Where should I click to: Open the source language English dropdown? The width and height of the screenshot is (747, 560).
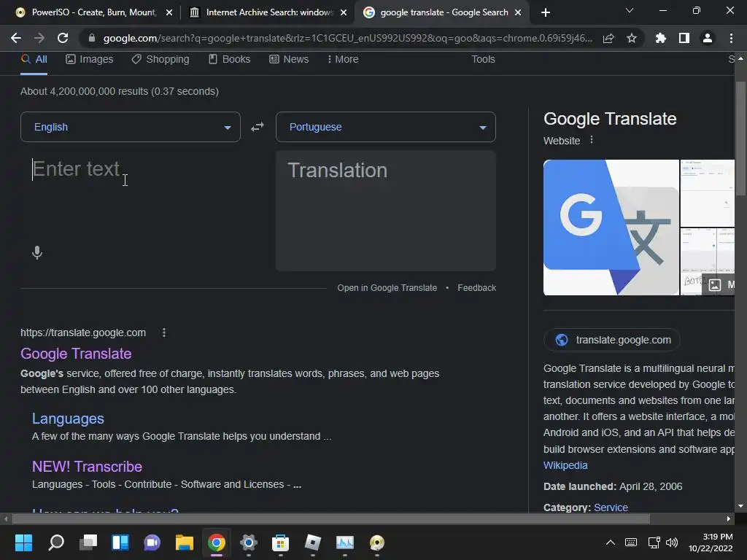(x=131, y=127)
